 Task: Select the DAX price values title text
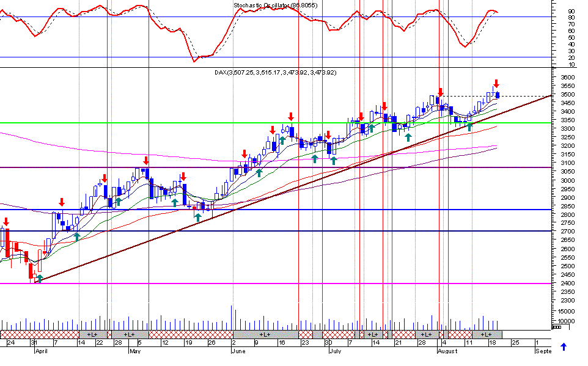[x=275, y=72]
